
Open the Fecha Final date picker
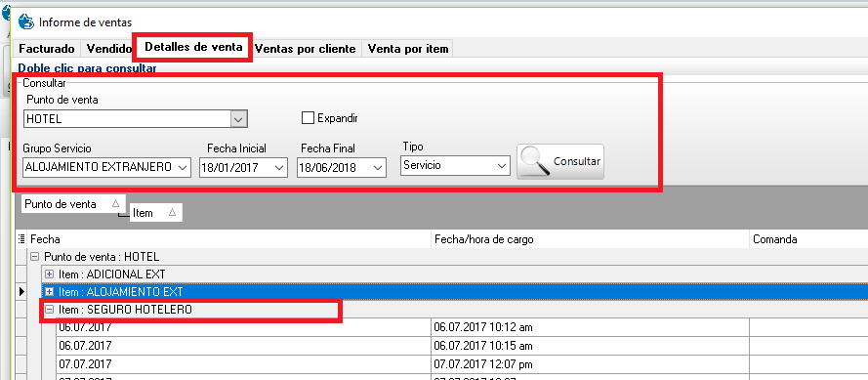[x=378, y=167]
